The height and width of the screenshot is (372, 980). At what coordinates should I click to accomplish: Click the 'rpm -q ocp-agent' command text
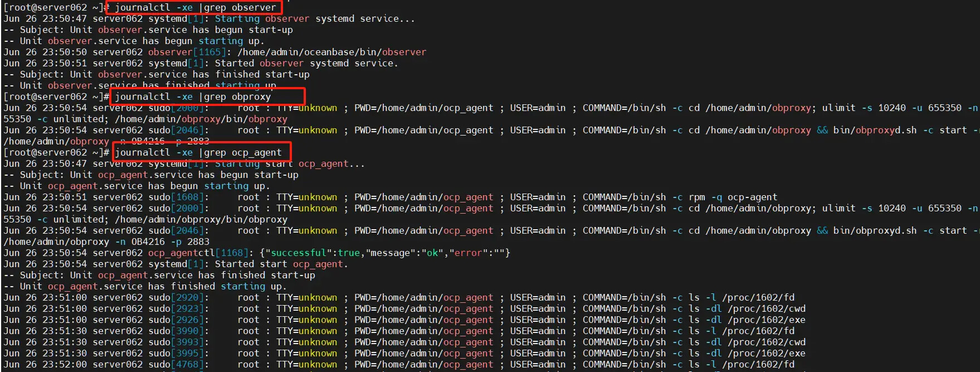(733, 197)
